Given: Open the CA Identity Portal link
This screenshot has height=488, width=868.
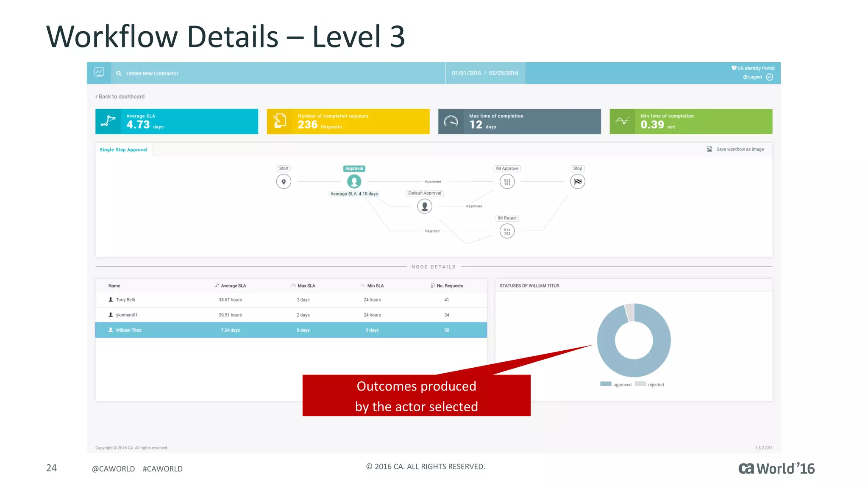Looking at the screenshot, I should 753,68.
